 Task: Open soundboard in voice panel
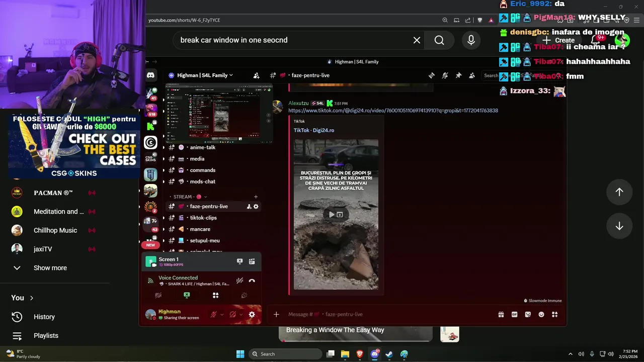tap(244, 295)
